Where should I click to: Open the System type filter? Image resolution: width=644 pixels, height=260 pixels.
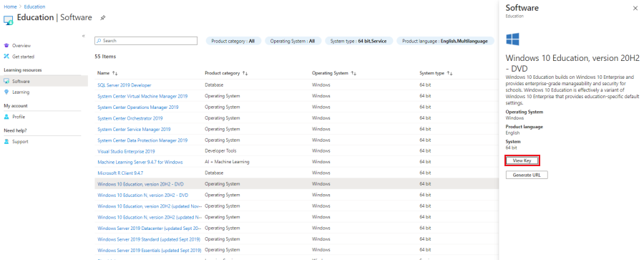coord(358,41)
